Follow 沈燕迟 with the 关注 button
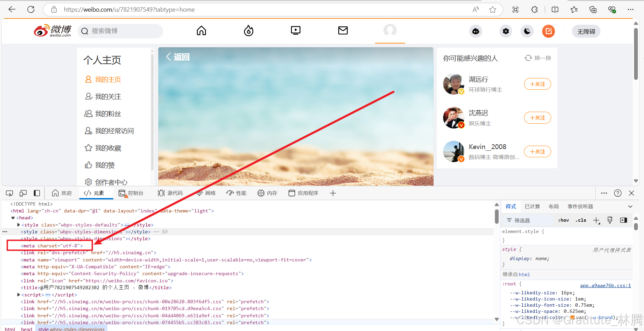Viewport: 644px width, 331px height. pyautogui.click(x=537, y=118)
